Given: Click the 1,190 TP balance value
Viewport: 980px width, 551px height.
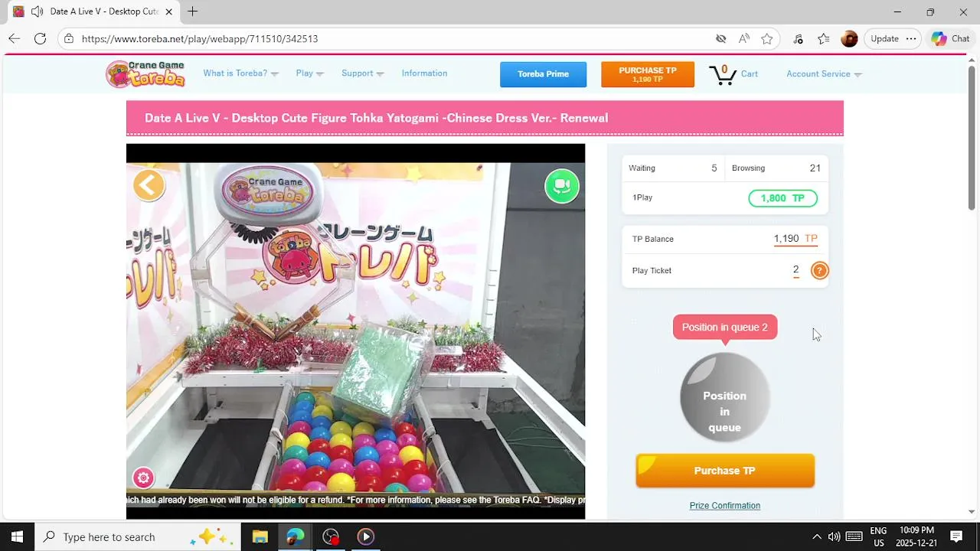Looking at the screenshot, I should [795, 239].
